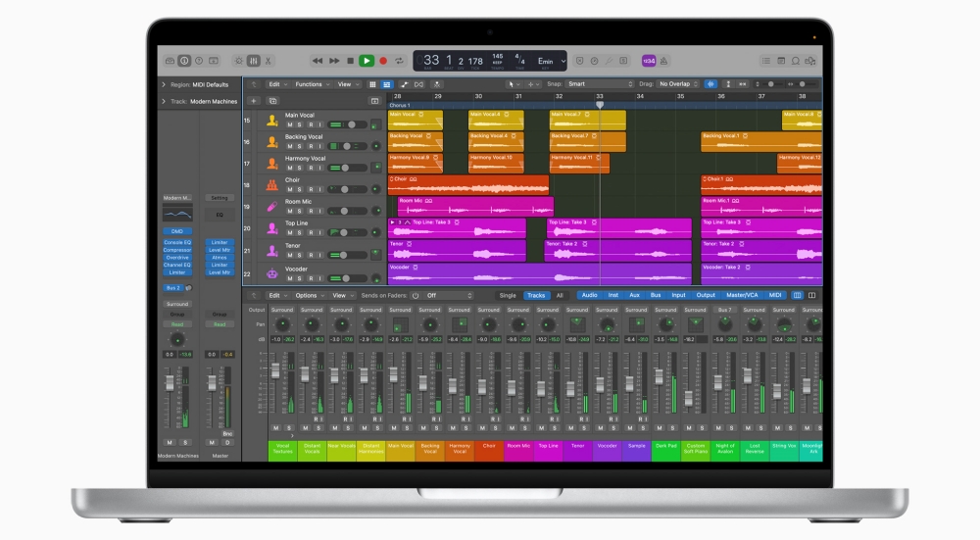Click the playhead marker at bar 33
Image resolution: width=980 pixels, height=540 pixels.
pos(600,105)
